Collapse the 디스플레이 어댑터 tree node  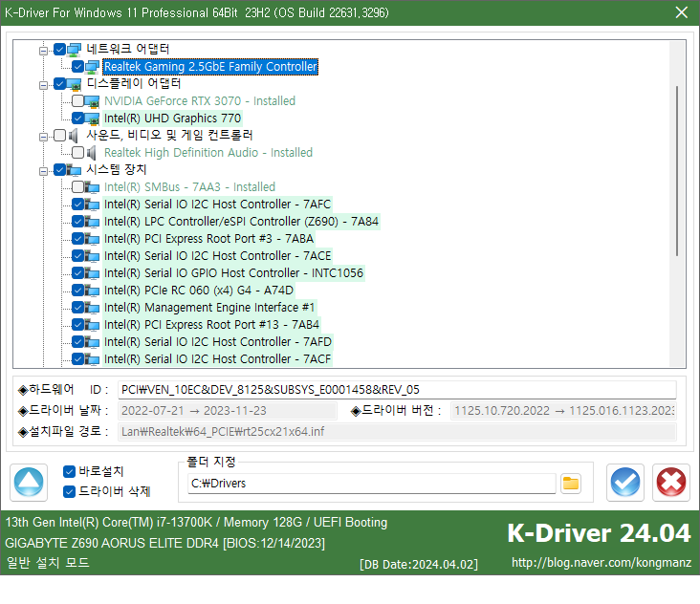coord(43,85)
